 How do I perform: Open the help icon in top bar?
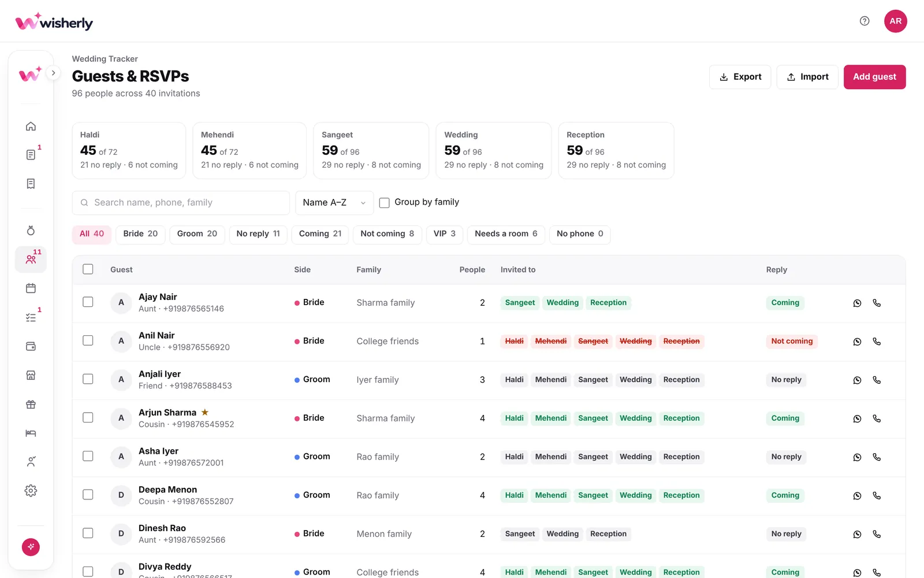click(865, 21)
